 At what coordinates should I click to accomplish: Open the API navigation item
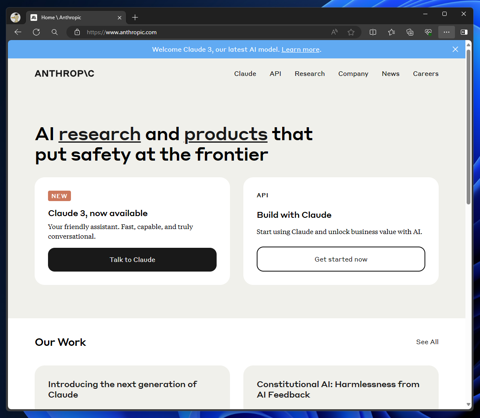(275, 74)
